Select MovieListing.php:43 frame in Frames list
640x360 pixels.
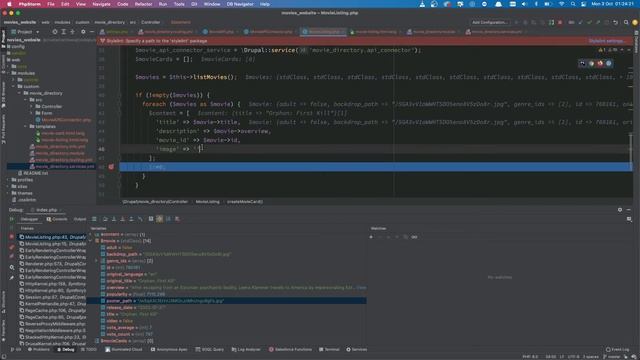[x=53, y=237]
